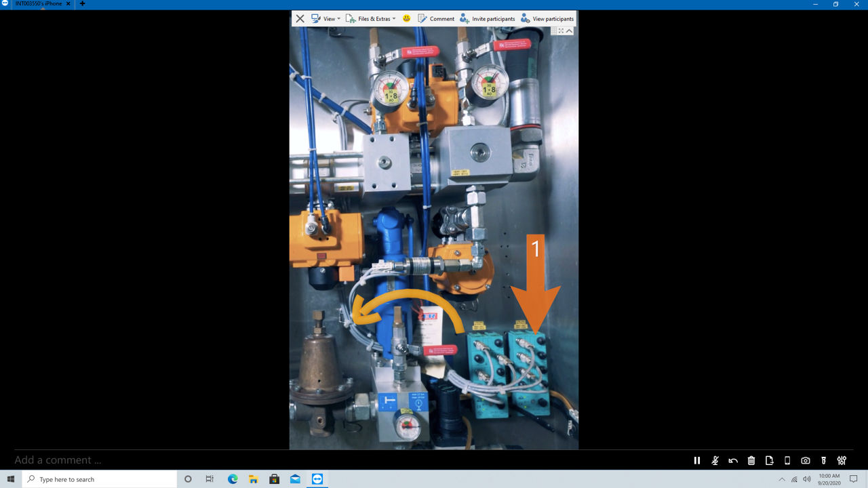This screenshot has height=488, width=868.
Task: Open View participants
Action: pos(547,19)
